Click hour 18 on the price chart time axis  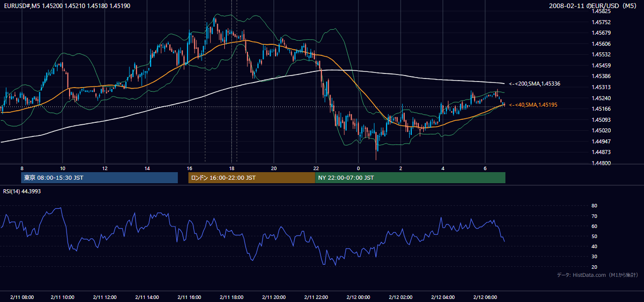(232, 168)
